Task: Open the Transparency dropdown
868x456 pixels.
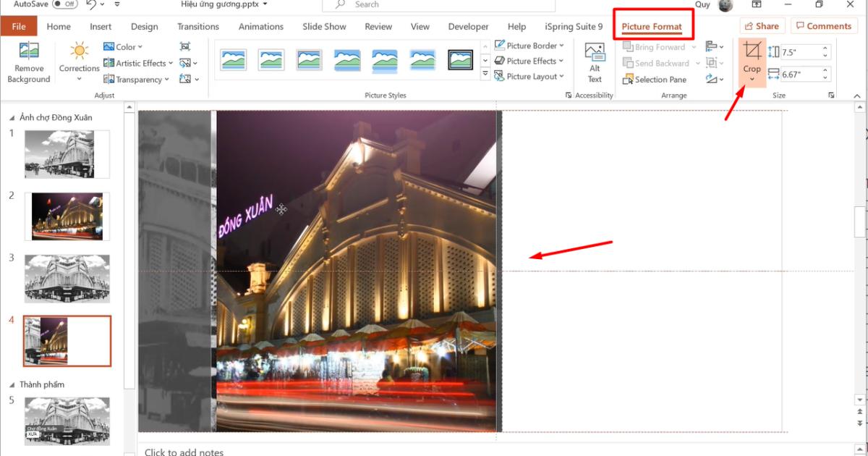Action: tap(137, 80)
